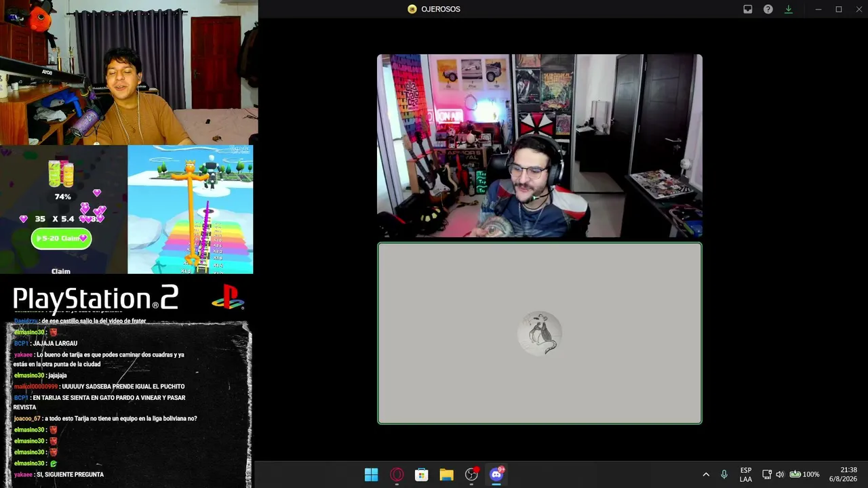This screenshot has height=488, width=868.
Task: Select elmasino30 jajajaja chat message
Action: 40,375
